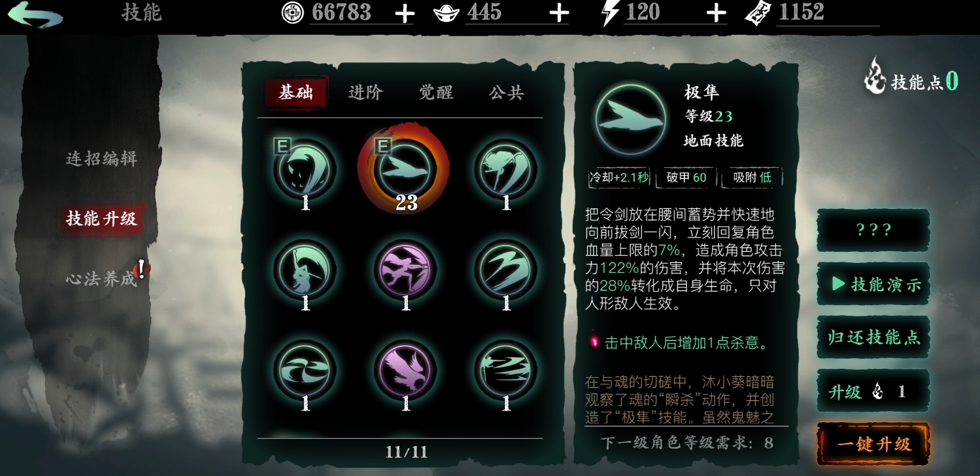Add more copper coins with plus

point(405,13)
